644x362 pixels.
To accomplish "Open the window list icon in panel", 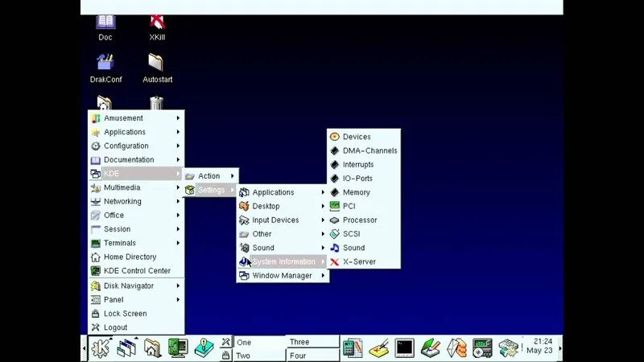I will coord(126,348).
